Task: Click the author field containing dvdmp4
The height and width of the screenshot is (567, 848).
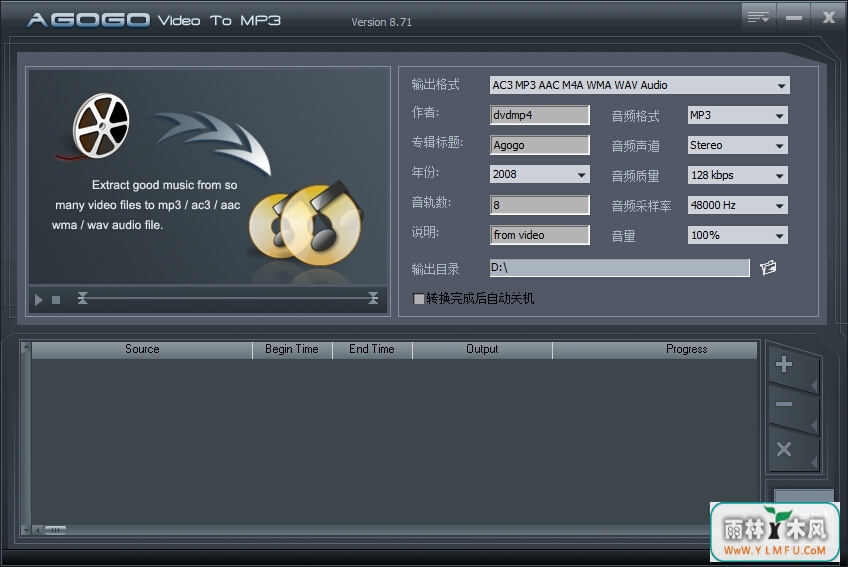Action: pyautogui.click(x=540, y=115)
